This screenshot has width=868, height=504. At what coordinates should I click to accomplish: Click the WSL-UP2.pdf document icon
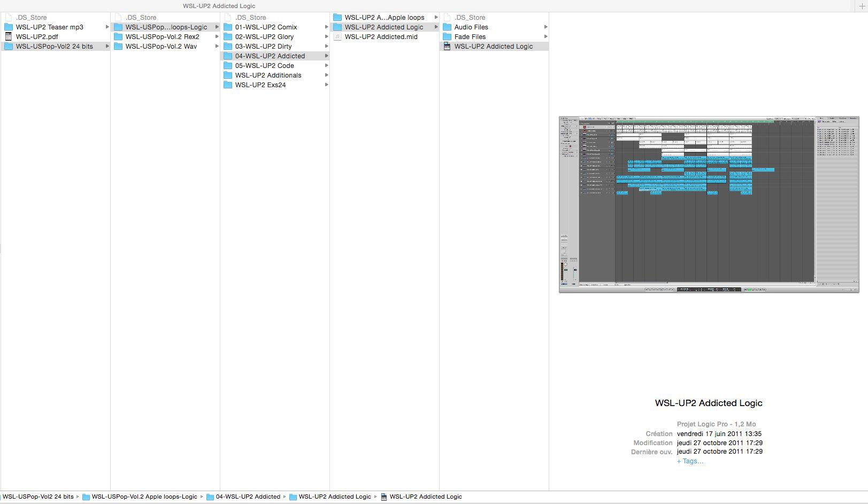coord(9,36)
